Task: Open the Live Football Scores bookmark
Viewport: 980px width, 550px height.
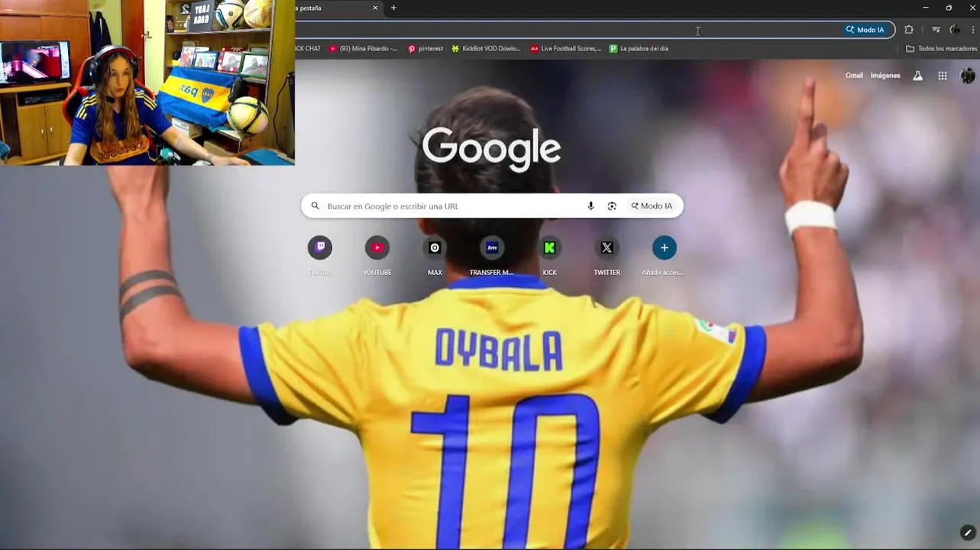Action: pos(565,48)
